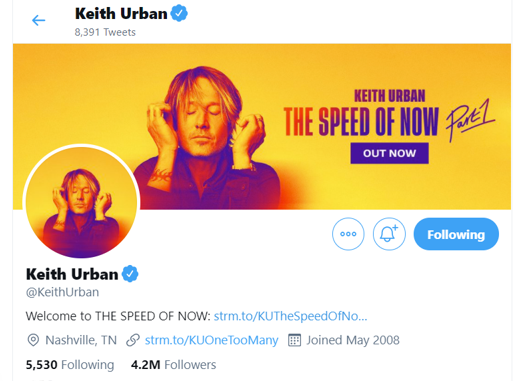Click the verified badge beside header name
Viewport: 517px width, 381px height.
(x=179, y=13)
